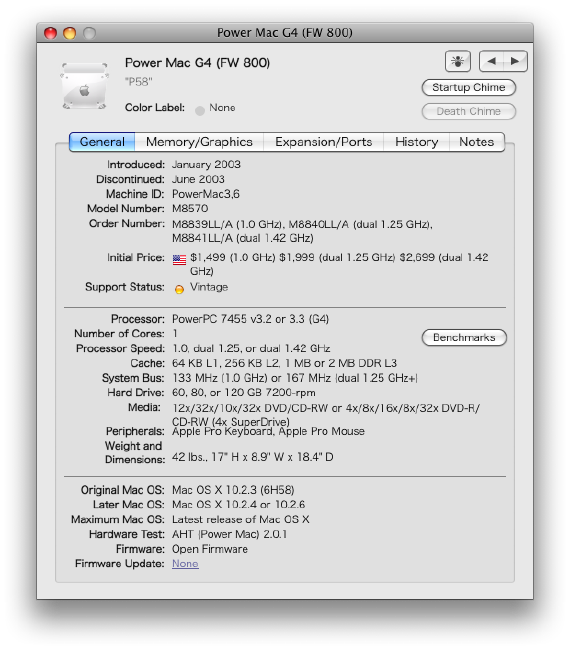Viewport: 570px width, 650px height.
Task: Close the Power Mac G4 window
Action: pos(51,33)
